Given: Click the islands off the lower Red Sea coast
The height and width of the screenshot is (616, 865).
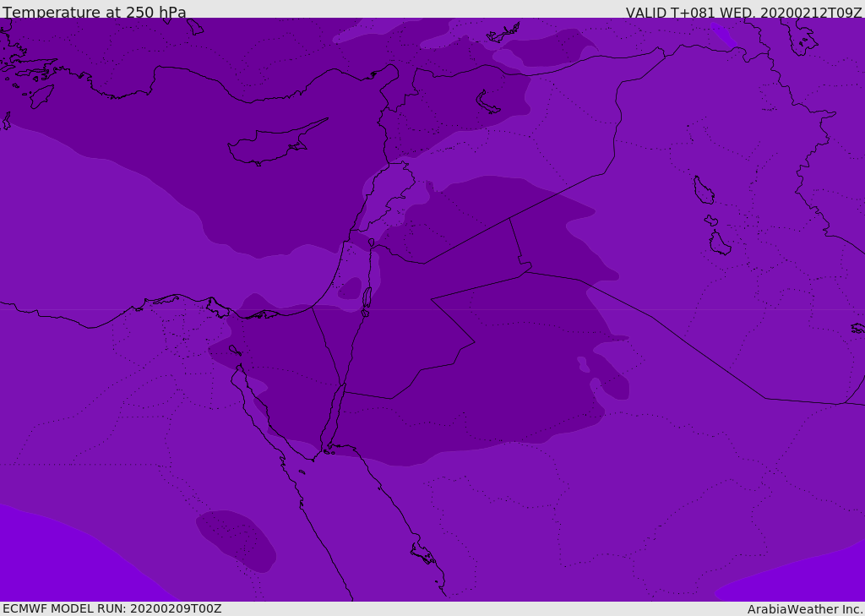Looking at the screenshot, I should tap(422, 554).
